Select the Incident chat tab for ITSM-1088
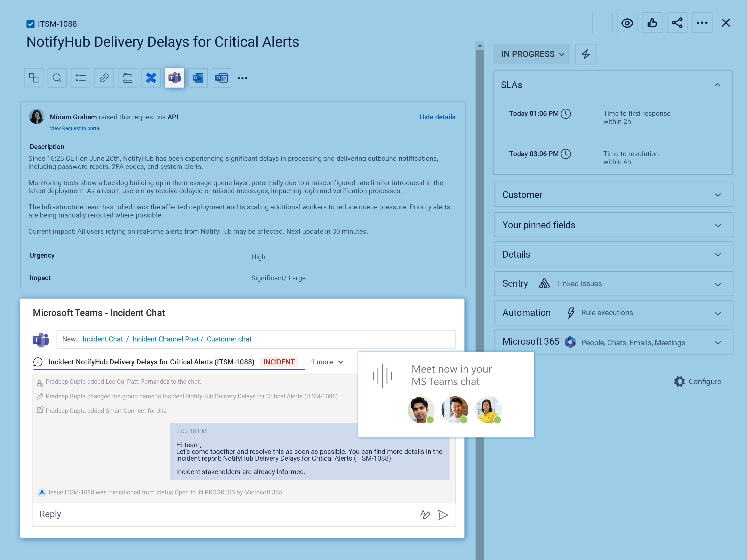The width and height of the screenshot is (747, 560). coord(151,362)
